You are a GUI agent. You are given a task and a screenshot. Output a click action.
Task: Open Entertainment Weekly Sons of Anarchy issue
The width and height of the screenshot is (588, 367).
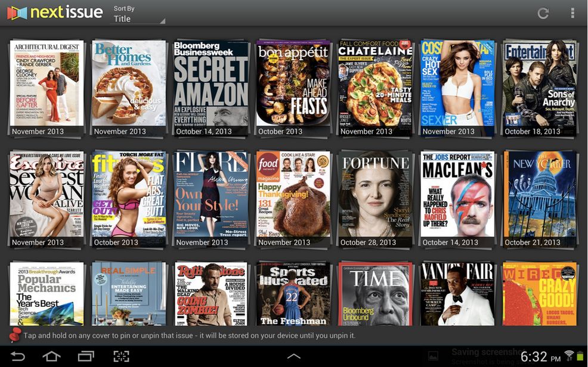pos(539,88)
